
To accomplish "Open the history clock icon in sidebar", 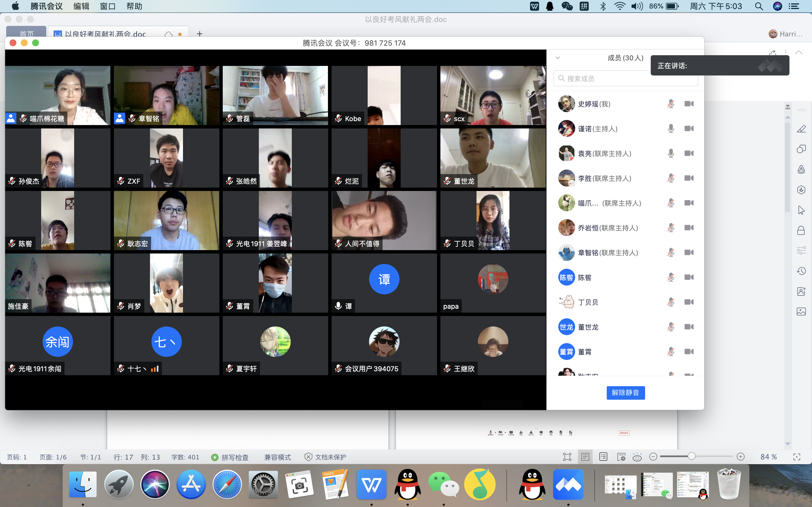I will click(801, 271).
